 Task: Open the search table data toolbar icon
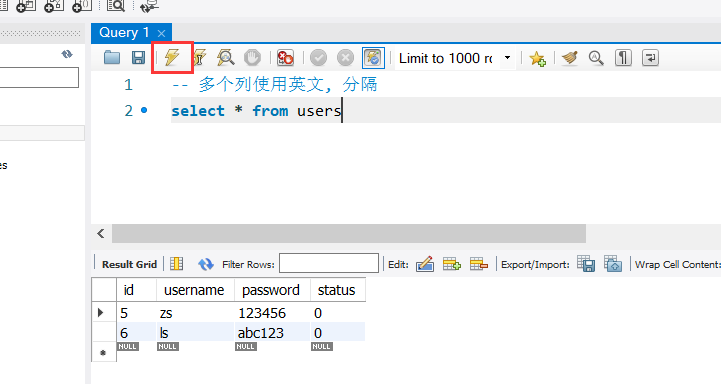[x=115, y=6]
